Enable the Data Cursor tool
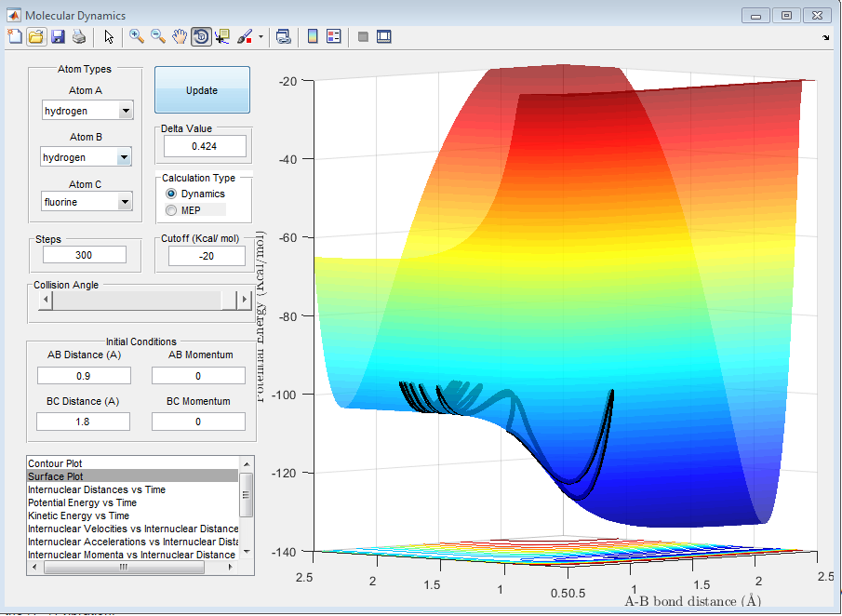This screenshot has height=616, width=842. (x=222, y=37)
